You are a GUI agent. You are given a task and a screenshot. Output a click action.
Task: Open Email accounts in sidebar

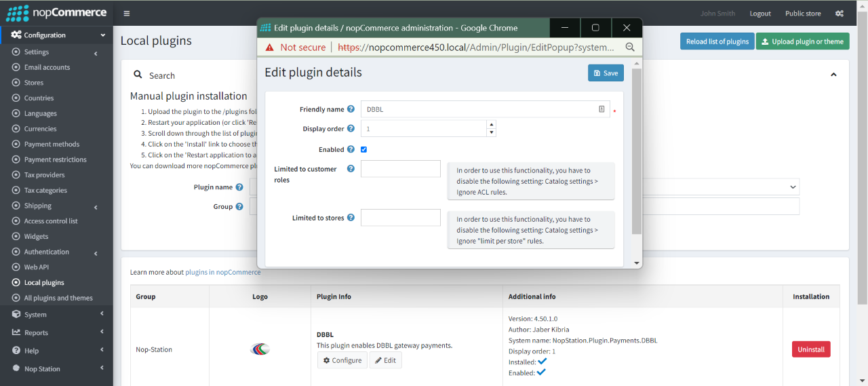pos(47,67)
